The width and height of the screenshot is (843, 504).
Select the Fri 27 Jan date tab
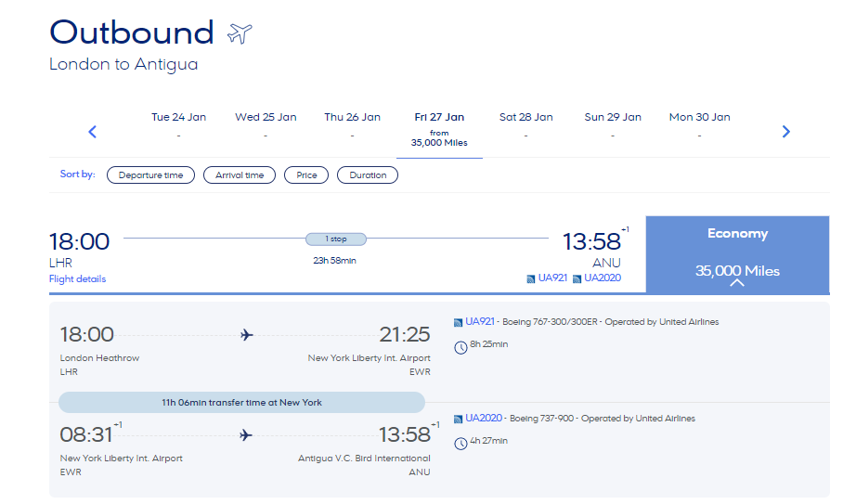coord(439,130)
